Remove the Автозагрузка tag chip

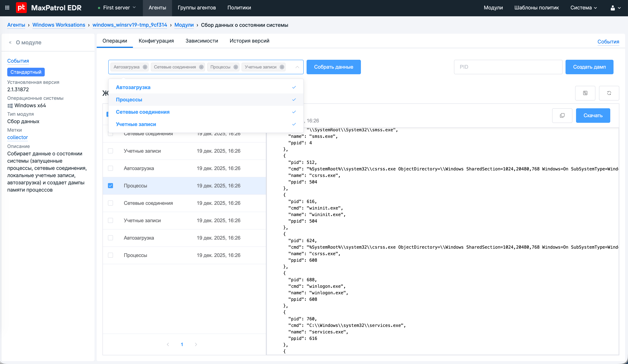point(145,67)
